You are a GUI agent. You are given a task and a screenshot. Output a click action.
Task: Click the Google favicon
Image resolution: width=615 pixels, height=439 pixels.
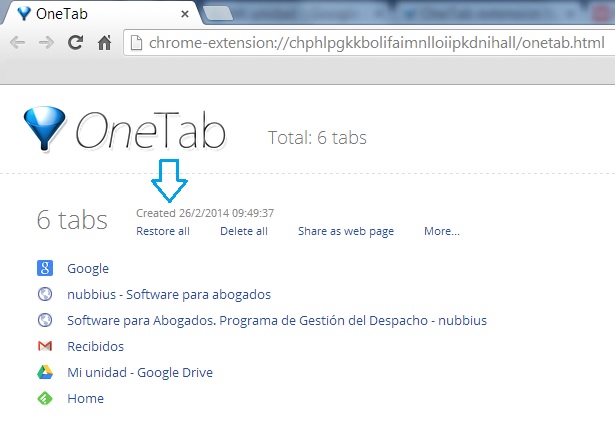(x=45, y=268)
